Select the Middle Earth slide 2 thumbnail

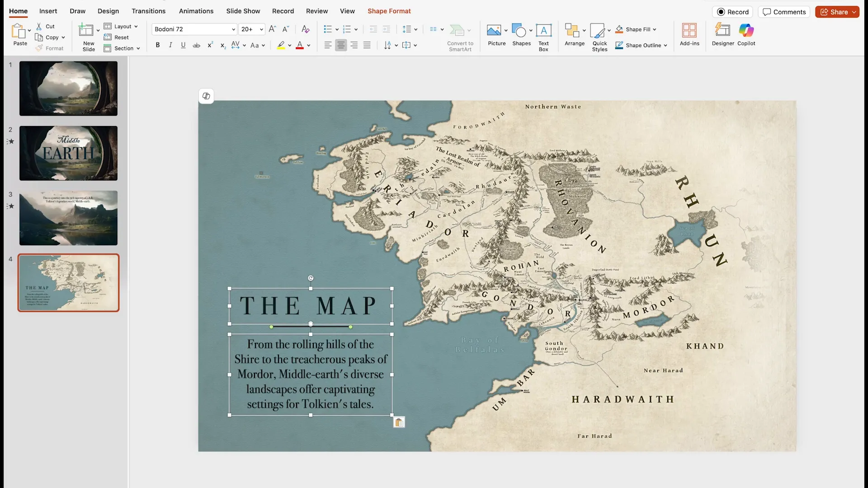point(68,153)
